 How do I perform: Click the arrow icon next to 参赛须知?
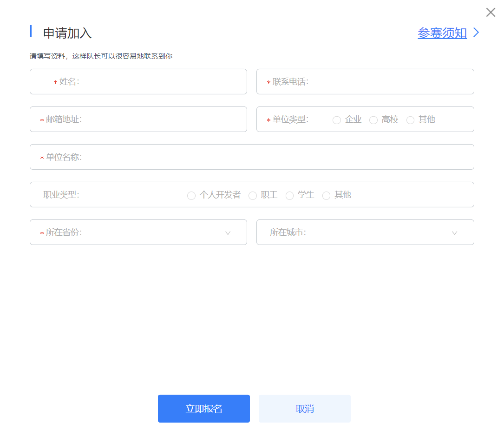coord(476,33)
